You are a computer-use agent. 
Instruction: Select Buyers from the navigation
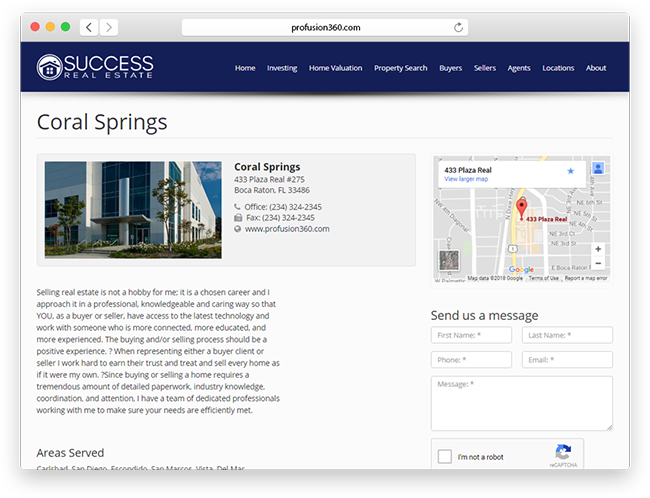pyautogui.click(x=451, y=68)
